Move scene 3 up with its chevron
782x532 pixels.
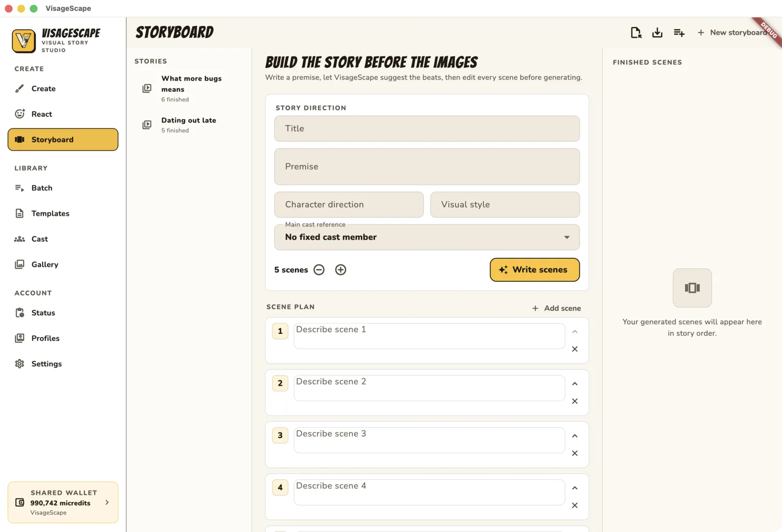tap(575, 436)
